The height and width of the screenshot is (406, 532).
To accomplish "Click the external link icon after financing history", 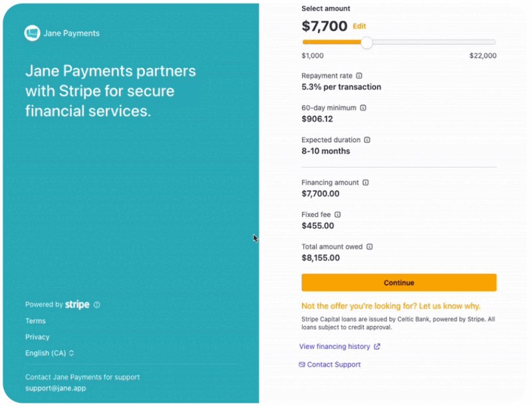I will coord(377,346).
